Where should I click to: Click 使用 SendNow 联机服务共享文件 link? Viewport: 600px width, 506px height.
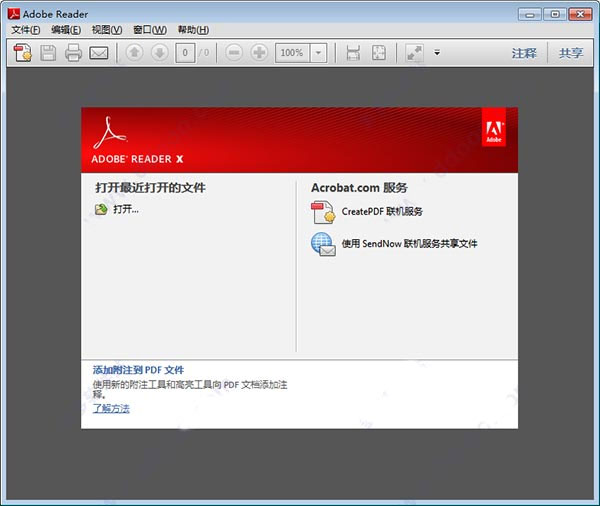click(409, 243)
